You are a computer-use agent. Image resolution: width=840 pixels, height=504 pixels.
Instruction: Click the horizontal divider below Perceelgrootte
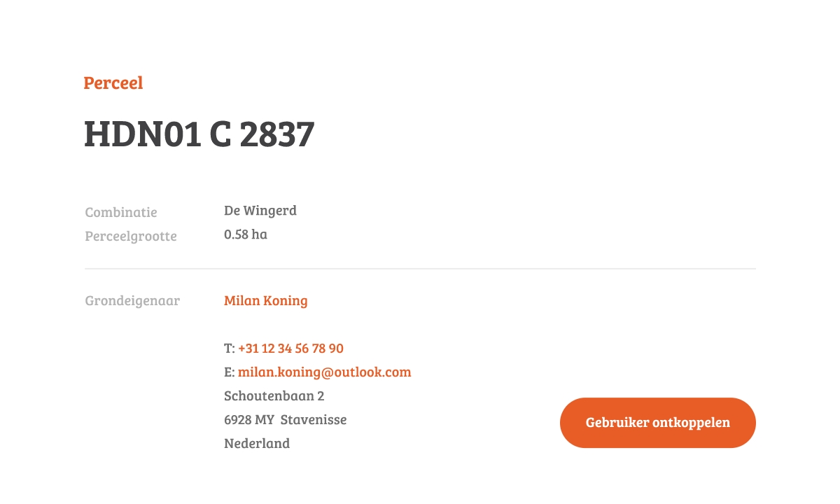[x=420, y=268]
